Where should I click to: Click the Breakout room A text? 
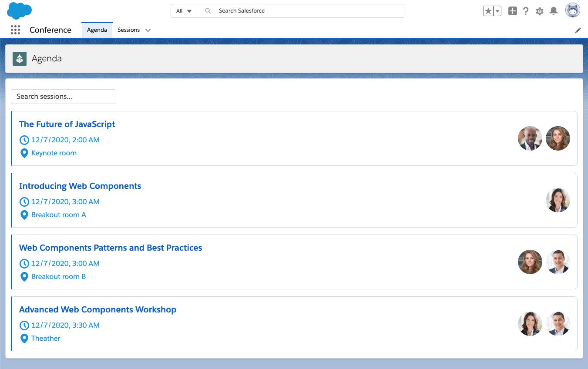coord(59,215)
